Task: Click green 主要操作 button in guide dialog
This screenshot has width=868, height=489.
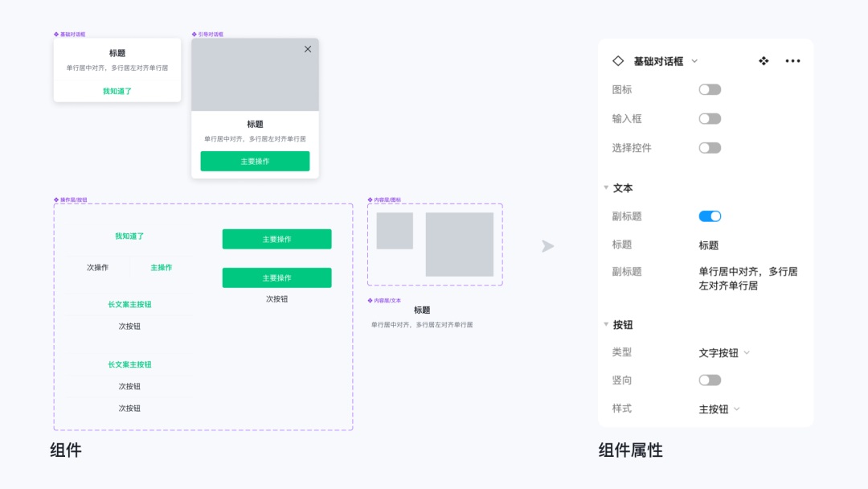Action: coord(256,161)
